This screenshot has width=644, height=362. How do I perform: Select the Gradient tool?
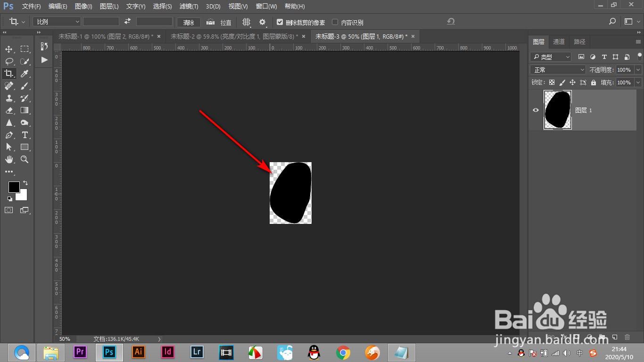pyautogui.click(x=25, y=110)
